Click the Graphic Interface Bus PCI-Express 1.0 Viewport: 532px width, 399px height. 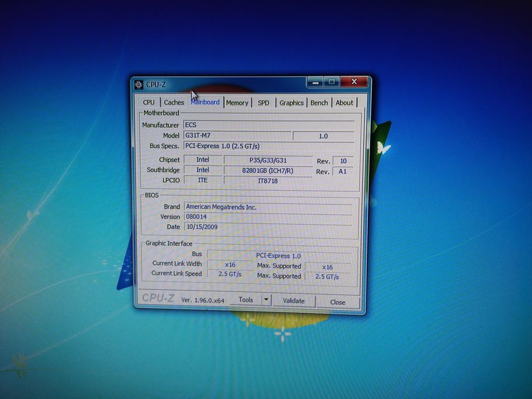(x=279, y=255)
